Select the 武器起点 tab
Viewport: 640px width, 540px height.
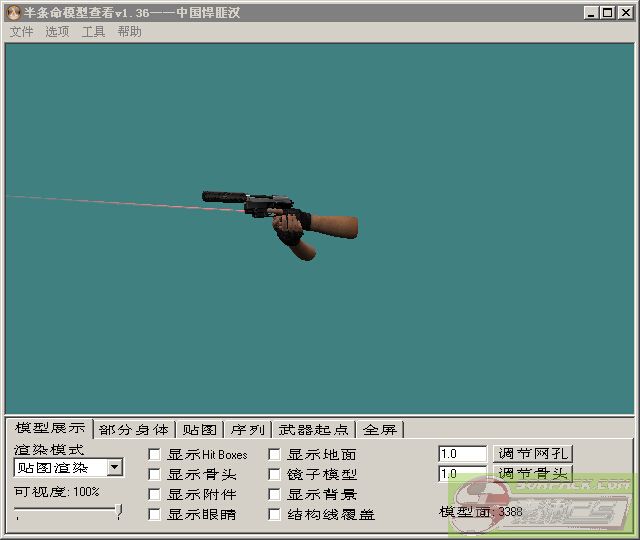pyautogui.click(x=314, y=430)
